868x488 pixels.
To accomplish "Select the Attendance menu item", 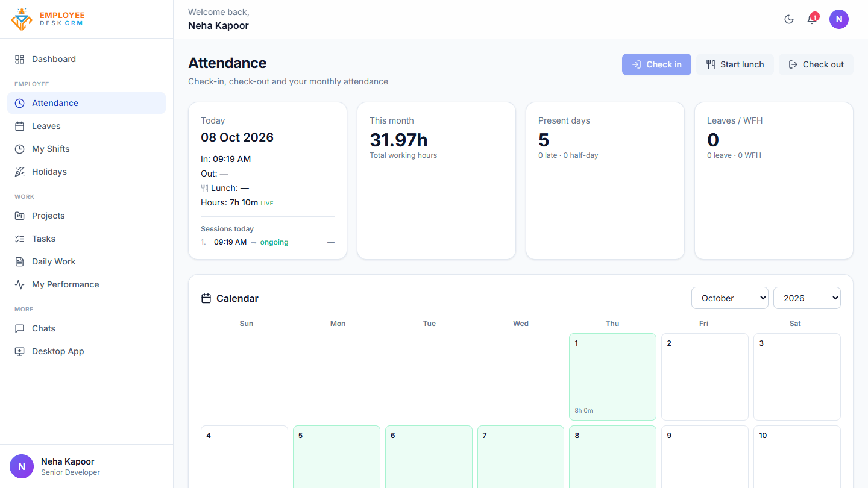I will [86, 103].
